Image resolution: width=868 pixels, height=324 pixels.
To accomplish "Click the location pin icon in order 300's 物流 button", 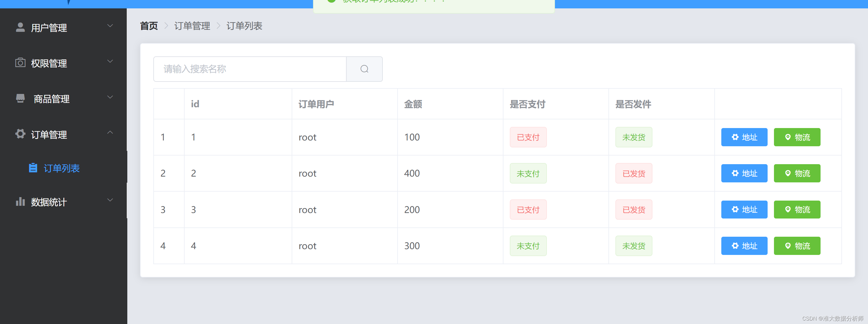I will click(788, 246).
